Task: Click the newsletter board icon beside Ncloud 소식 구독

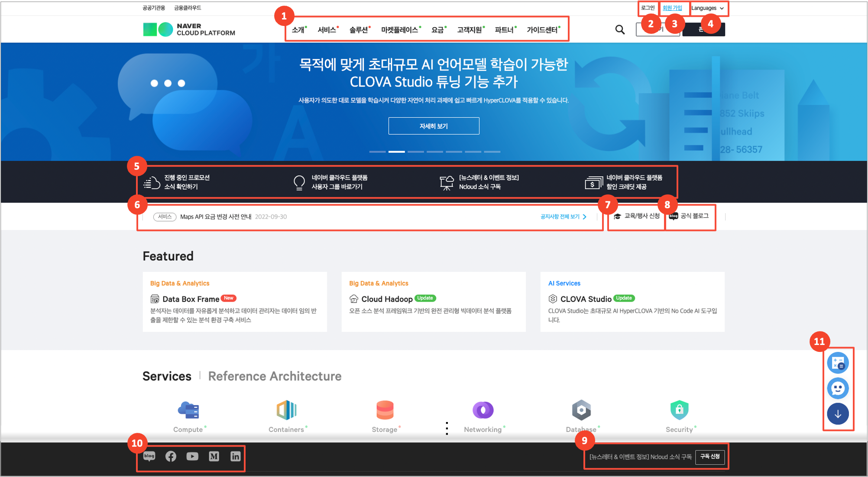Action: click(x=447, y=183)
